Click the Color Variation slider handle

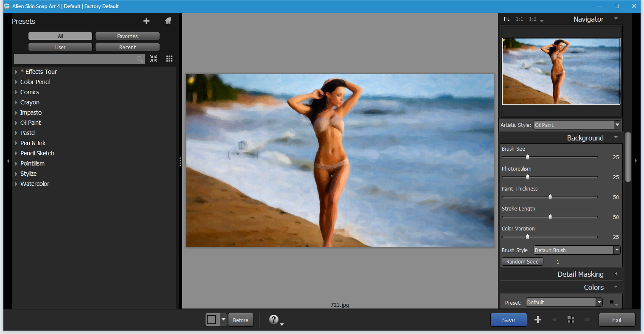528,237
